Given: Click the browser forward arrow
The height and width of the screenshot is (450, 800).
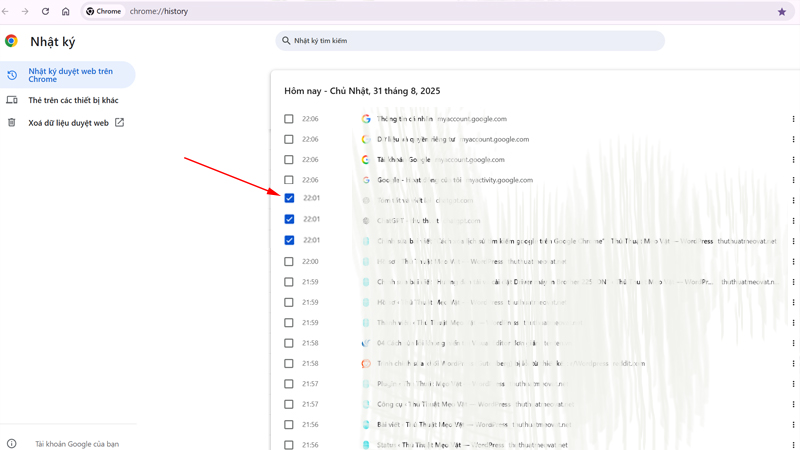Looking at the screenshot, I should pos(25,12).
